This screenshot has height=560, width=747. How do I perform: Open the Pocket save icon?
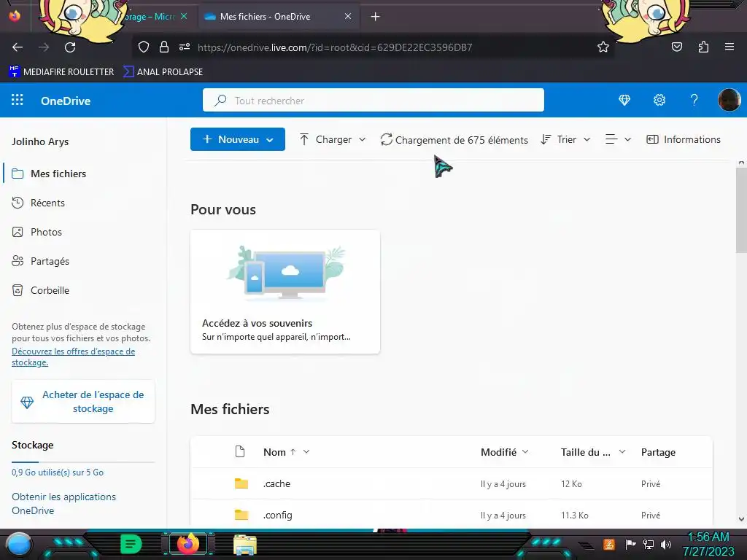(x=676, y=47)
